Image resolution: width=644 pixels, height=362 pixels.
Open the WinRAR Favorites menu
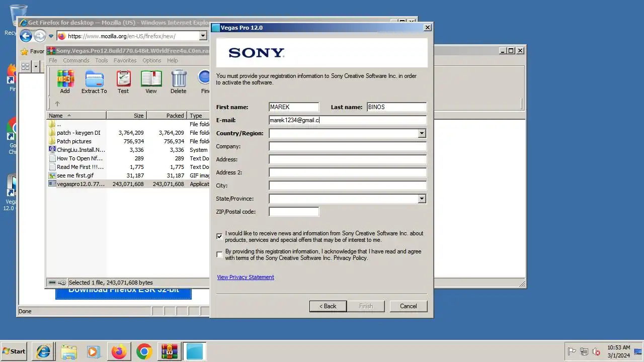pyautogui.click(x=125, y=60)
